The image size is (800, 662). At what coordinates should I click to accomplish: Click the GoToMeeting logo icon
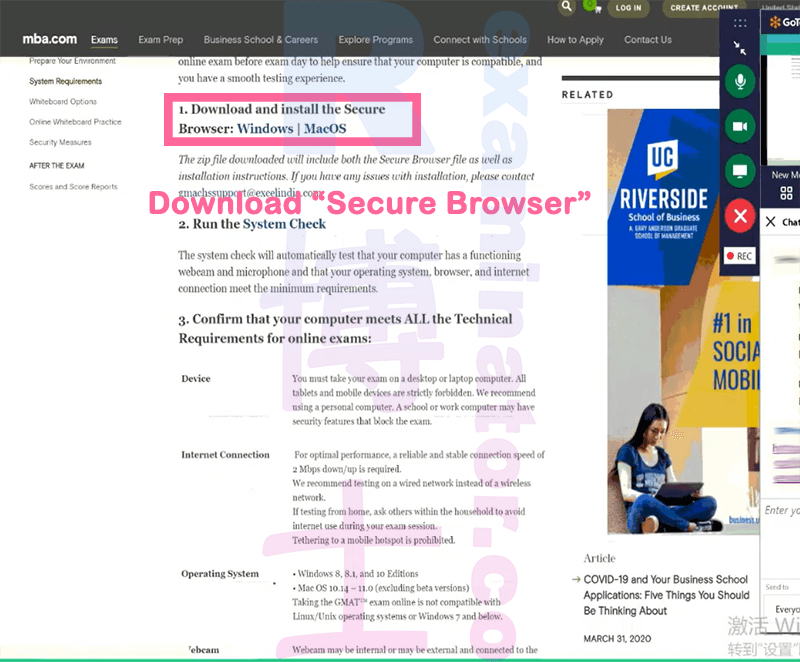click(776, 22)
